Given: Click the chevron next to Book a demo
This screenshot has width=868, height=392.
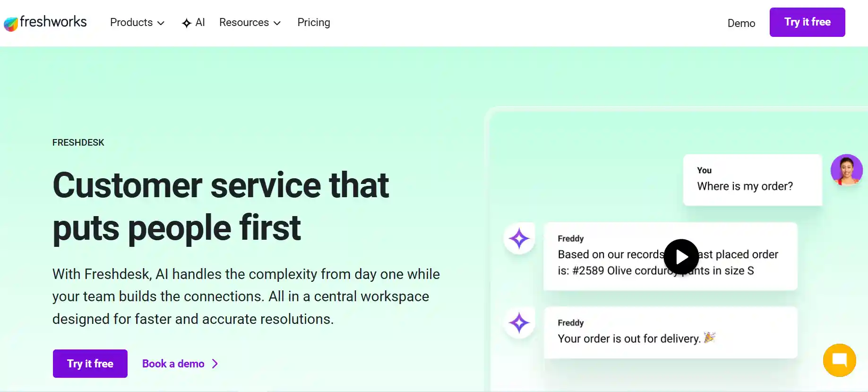Looking at the screenshot, I should pos(215,364).
